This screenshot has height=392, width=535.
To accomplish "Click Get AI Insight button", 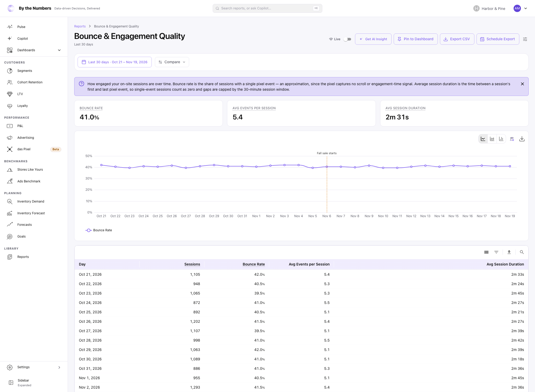I will pos(373,39).
